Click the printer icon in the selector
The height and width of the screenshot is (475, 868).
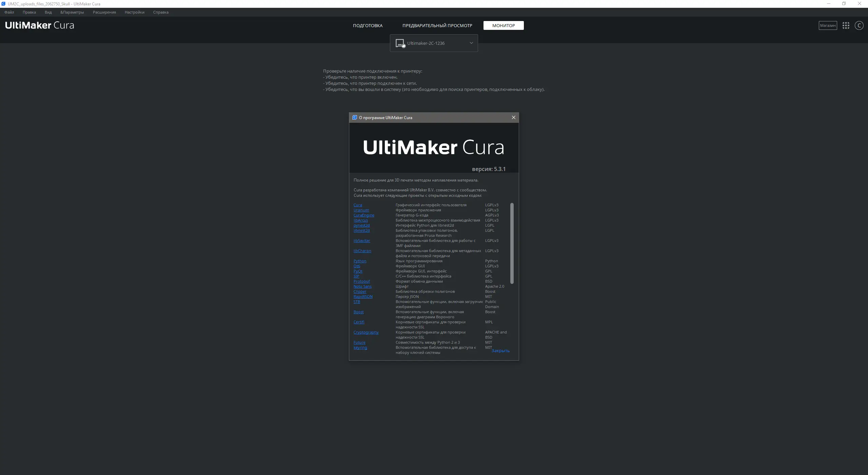pyautogui.click(x=400, y=43)
